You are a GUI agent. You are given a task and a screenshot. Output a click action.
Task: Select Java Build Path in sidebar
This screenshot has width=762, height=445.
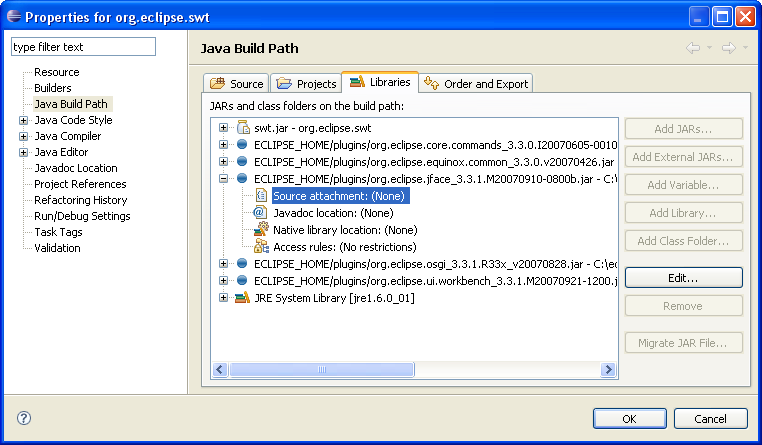(71, 104)
